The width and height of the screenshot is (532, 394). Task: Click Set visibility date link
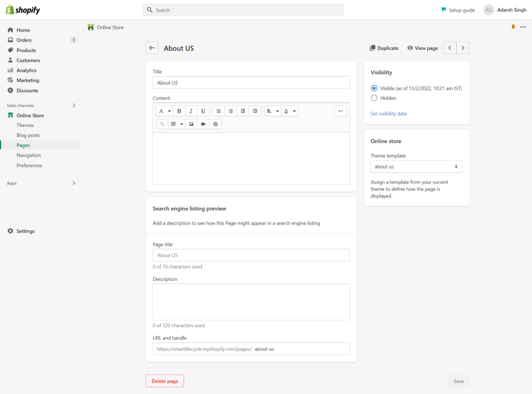[389, 114]
